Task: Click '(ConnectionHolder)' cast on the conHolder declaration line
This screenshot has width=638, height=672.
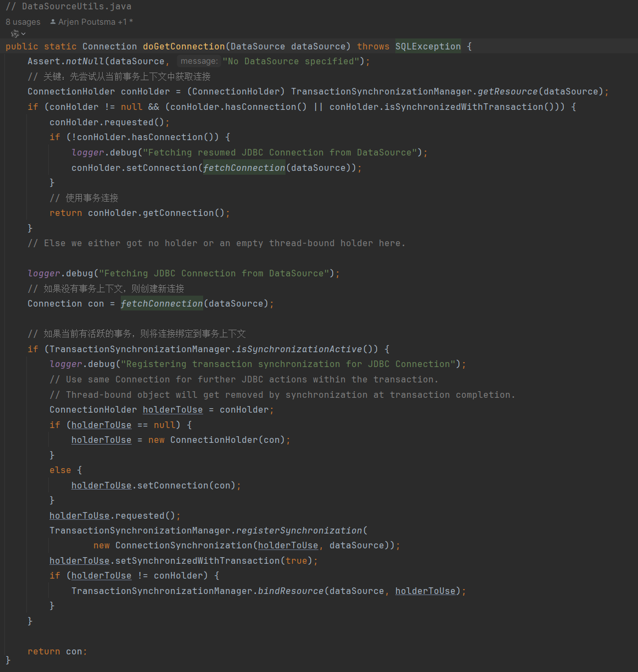Action: point(236,92)
